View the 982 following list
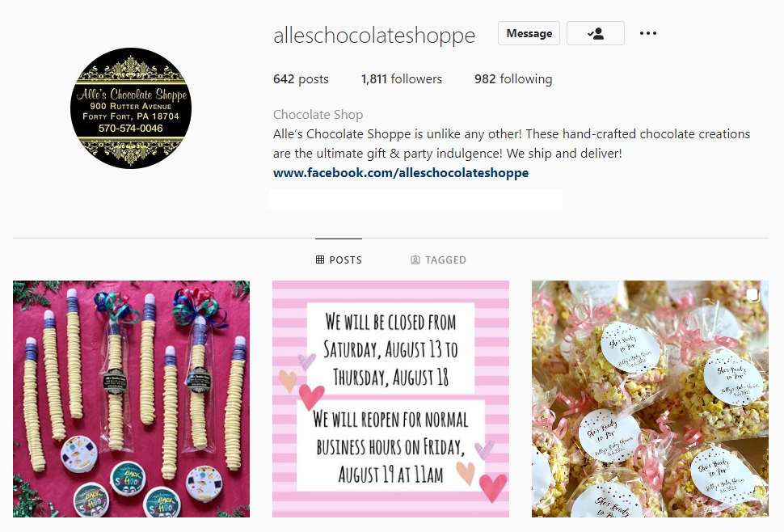 pyautogui.click(x=513, y=79)
